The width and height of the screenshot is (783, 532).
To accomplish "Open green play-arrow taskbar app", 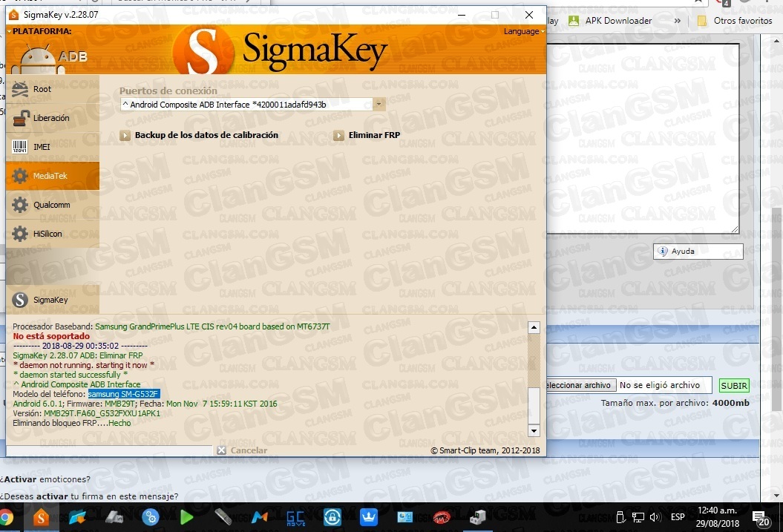I will click(x=187, y=517).
